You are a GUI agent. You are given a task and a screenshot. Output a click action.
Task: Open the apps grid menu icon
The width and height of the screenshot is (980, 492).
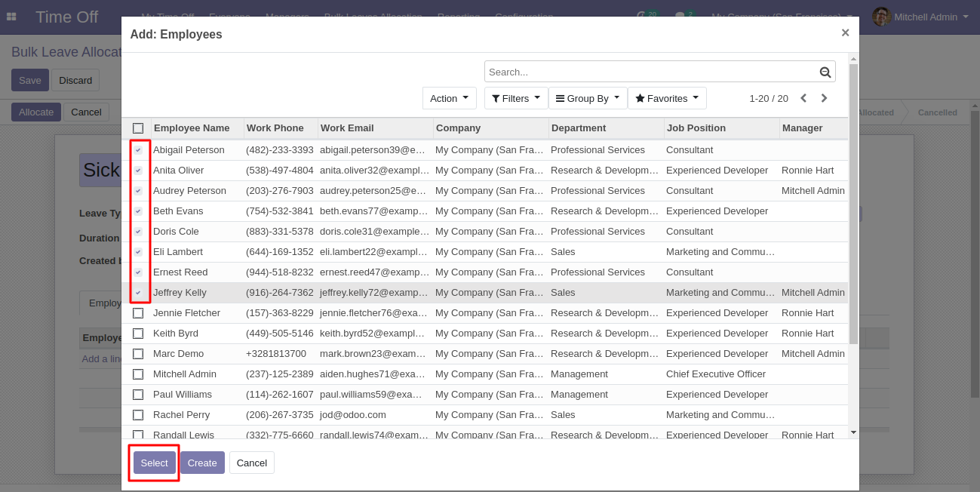11,17
